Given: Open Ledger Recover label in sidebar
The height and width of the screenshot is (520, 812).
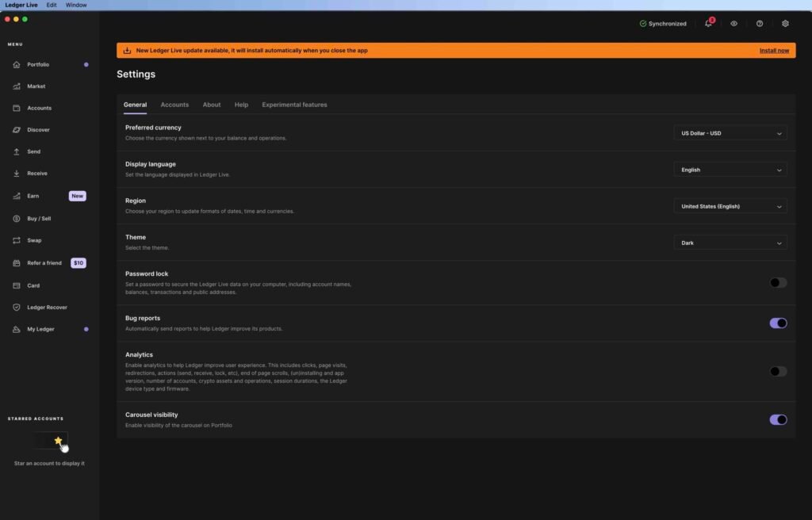Looking at the screenshot, I should click(47, 307).
